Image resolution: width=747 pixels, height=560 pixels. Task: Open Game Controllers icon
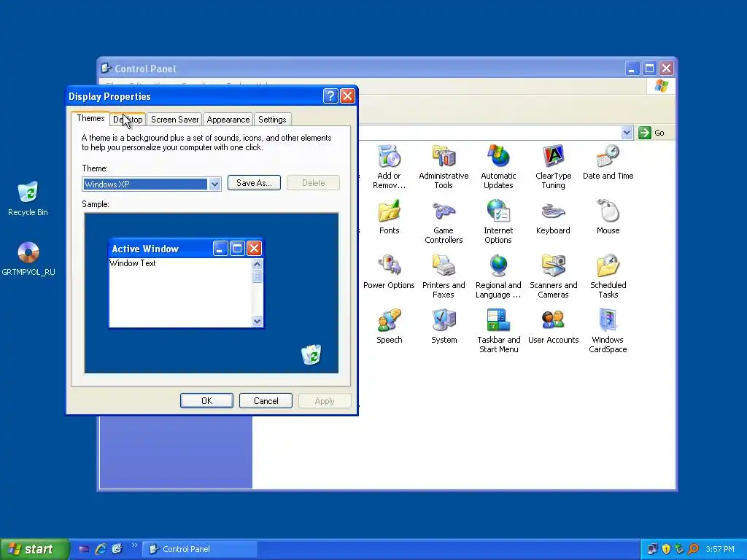click(444, 211)
